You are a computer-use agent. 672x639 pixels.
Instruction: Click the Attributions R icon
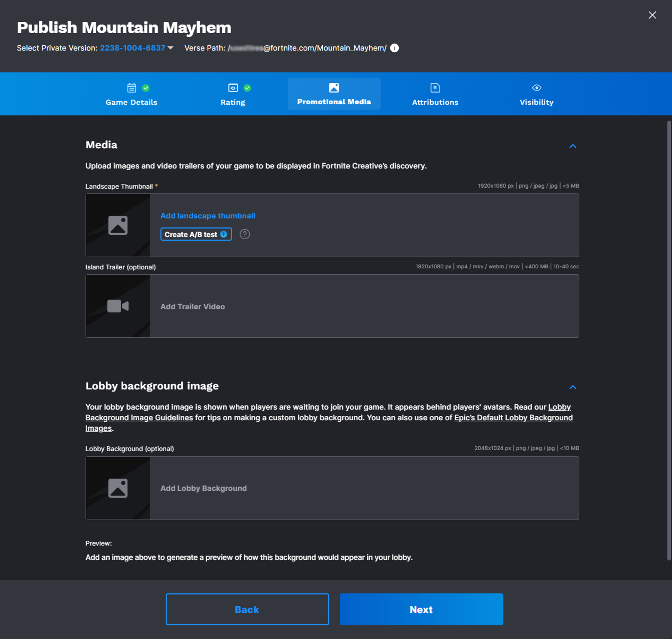[435, 88]
